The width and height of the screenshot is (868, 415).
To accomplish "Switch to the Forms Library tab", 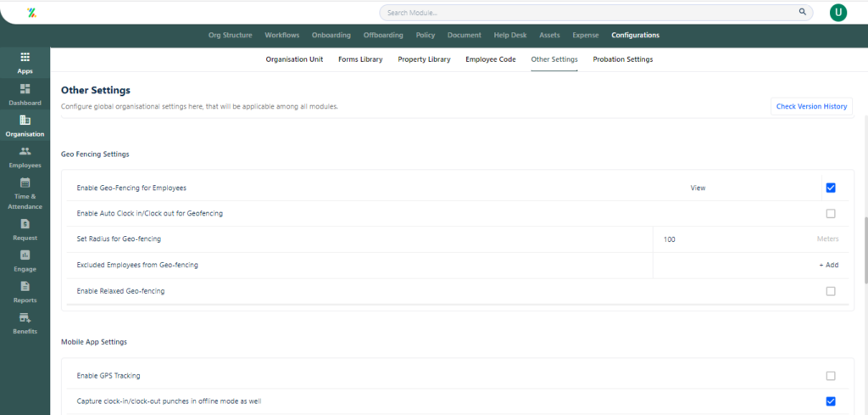I will point(360,59).
